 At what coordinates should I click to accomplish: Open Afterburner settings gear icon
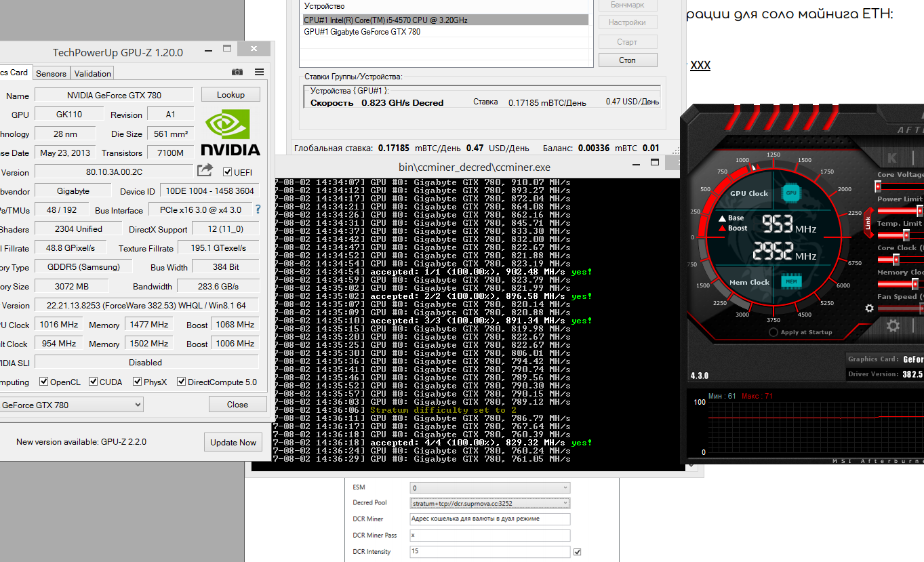click(893, 326)
